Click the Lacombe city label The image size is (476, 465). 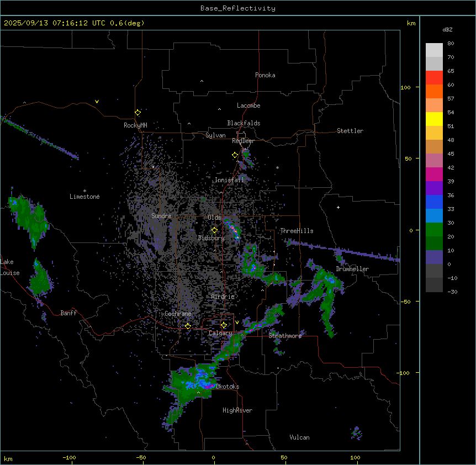click(x=248, y=105)
